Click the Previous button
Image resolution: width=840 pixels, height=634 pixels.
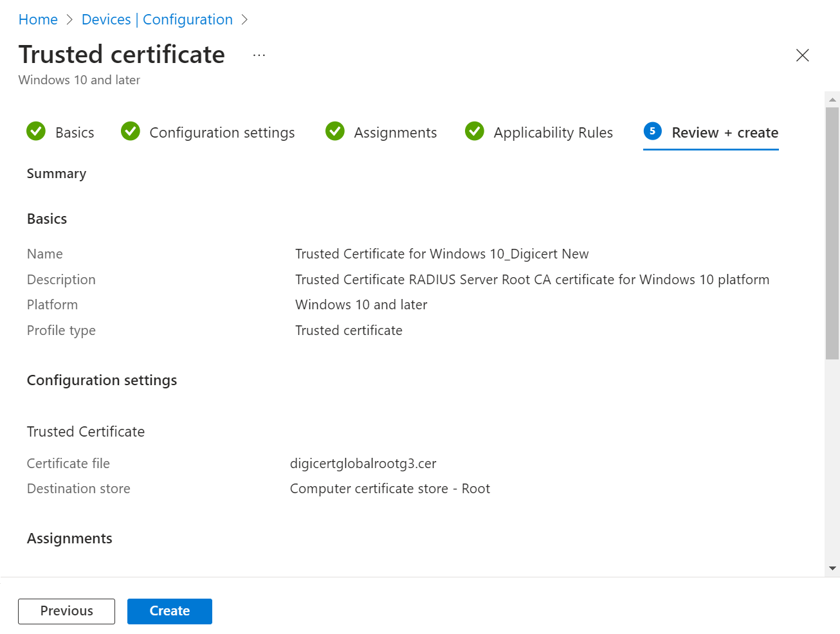pyautogui.click(x=67, y=611)
